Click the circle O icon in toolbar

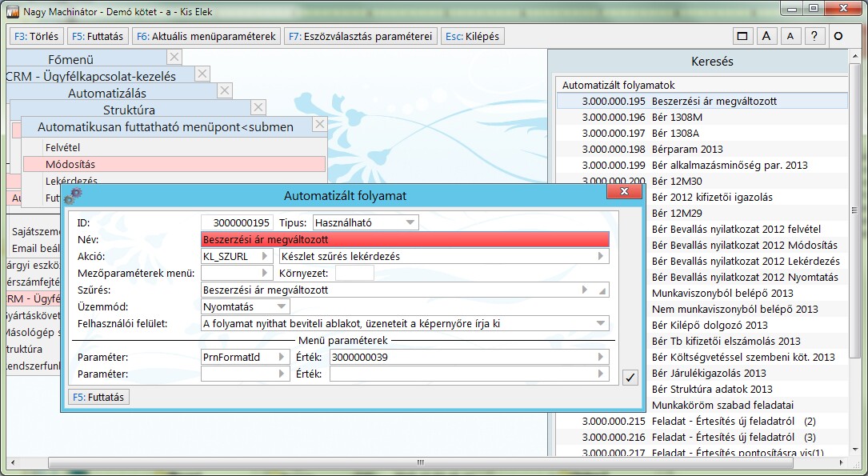(x=838, y=36)
